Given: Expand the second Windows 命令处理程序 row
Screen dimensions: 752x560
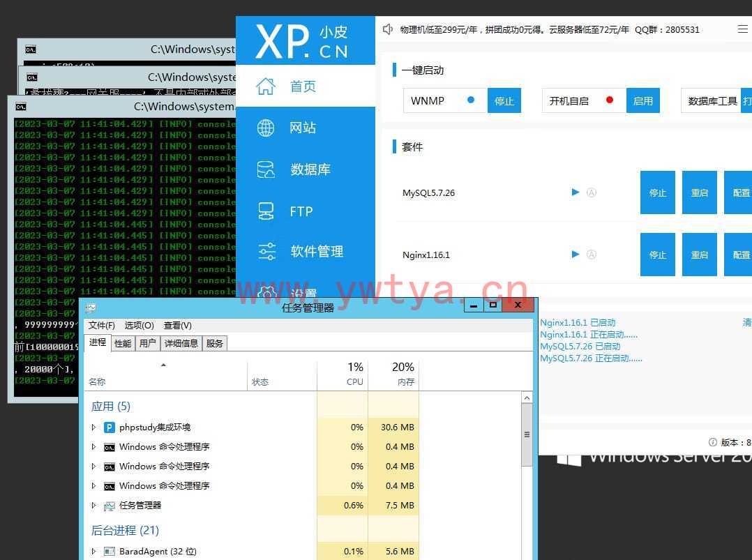Looking at the screenshot, I should pos(93,466).
